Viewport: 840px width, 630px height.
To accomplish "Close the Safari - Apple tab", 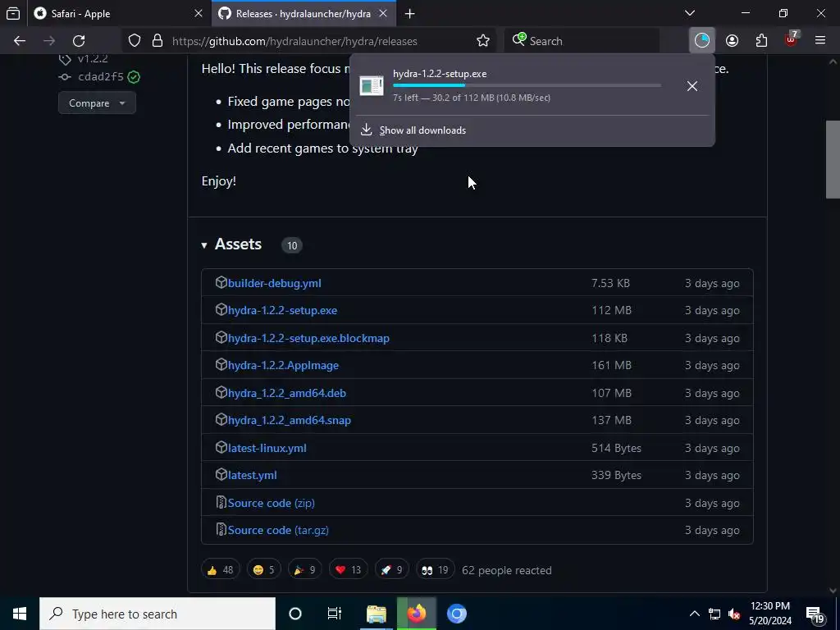I will tap(199, 13).
